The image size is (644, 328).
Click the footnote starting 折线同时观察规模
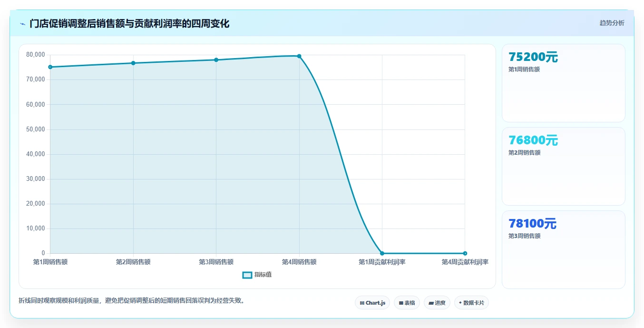coord(133,300)
